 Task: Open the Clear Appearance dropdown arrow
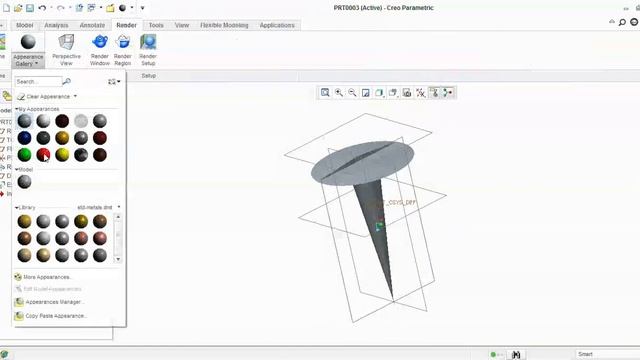click(76, 97)
